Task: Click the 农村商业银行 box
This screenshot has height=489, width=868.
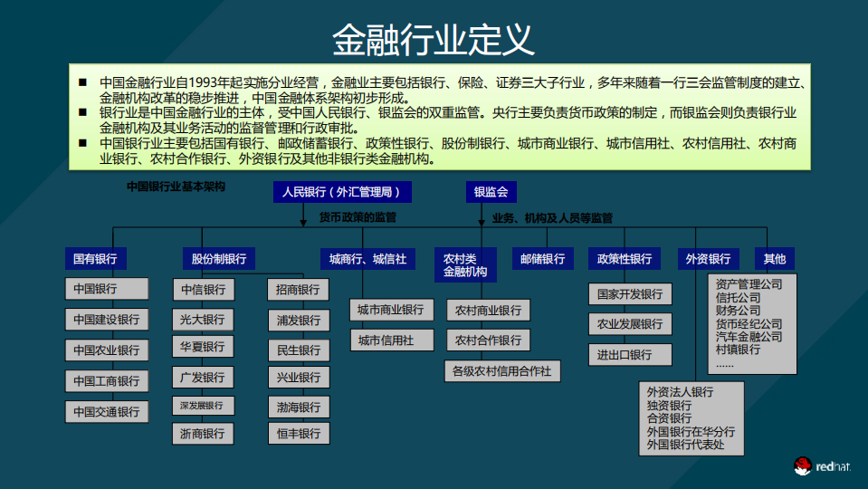Action: tap(488, 310)
